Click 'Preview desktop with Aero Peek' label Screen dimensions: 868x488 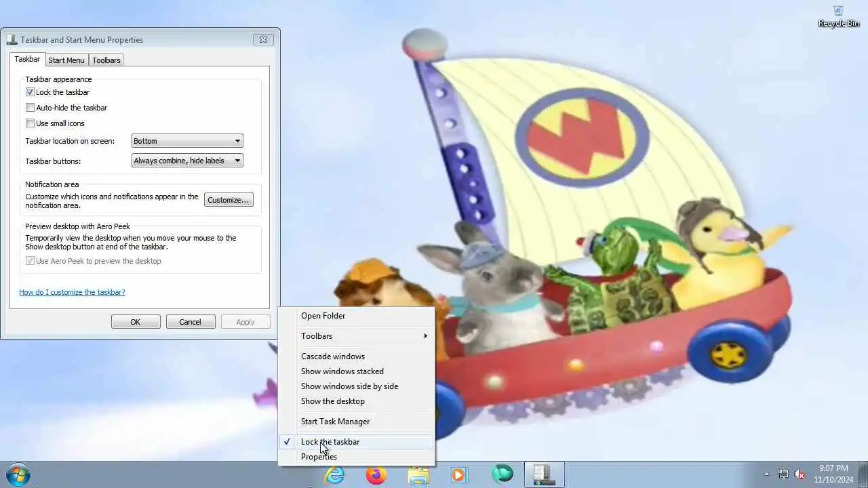(x=77, y=226)
